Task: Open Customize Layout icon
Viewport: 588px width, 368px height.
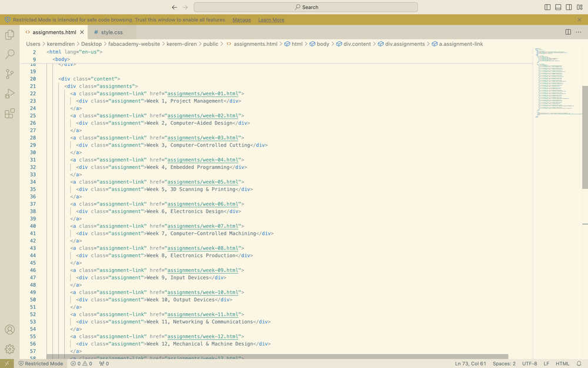Action: point(579,7)
